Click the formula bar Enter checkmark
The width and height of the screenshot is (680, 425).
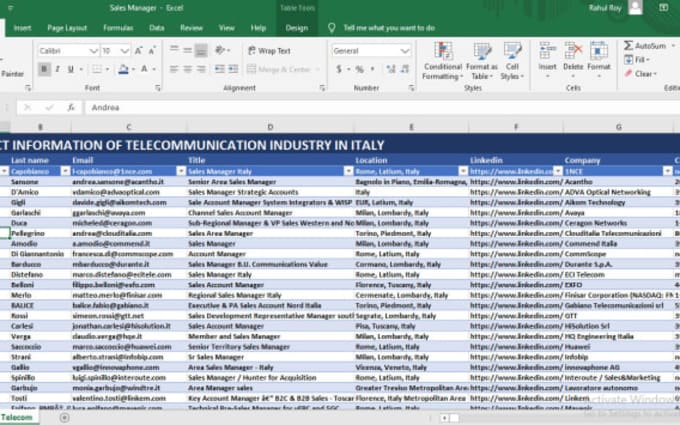[x=49, y=108]
